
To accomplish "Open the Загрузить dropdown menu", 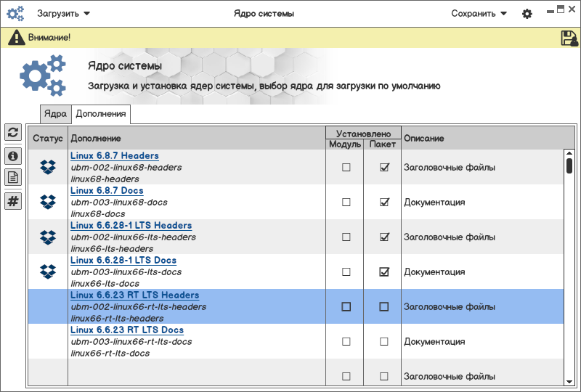I will coord(63,14).
